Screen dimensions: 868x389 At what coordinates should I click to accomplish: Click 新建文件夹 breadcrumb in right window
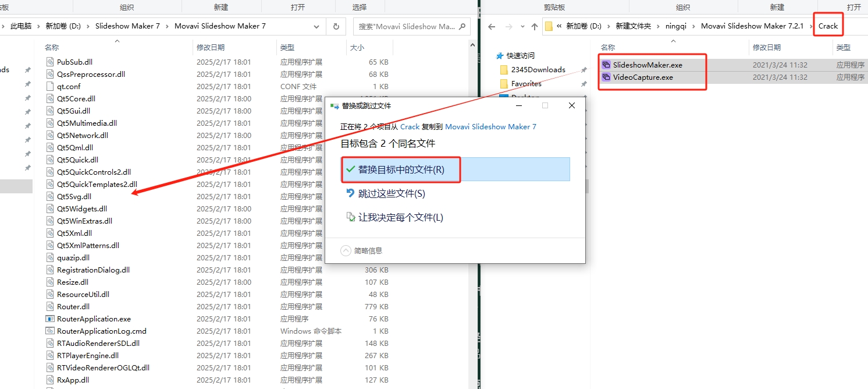click(x=633, y=26)
